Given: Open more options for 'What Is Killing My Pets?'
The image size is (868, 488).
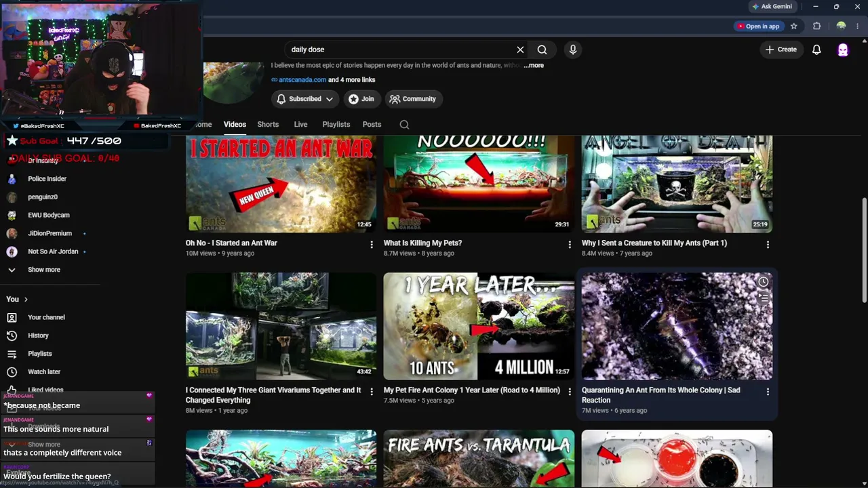Looking at the screenshot, I should point(570,245).
